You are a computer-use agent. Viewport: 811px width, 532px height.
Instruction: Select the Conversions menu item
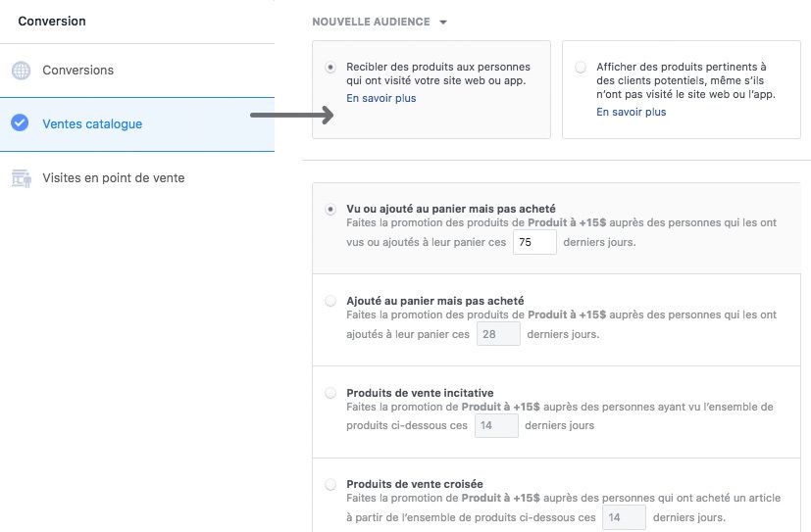(77, 71)
